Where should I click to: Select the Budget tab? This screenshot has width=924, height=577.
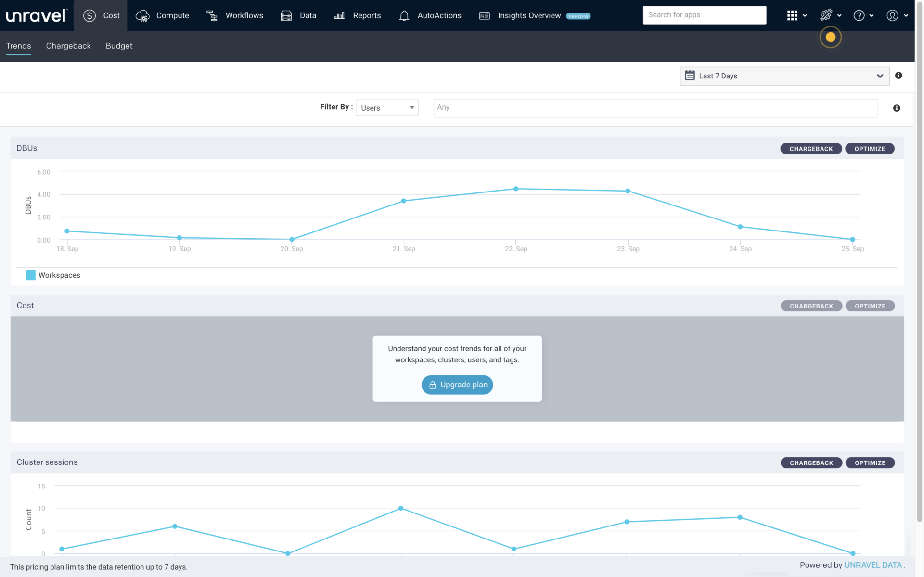tap(119, 46)
